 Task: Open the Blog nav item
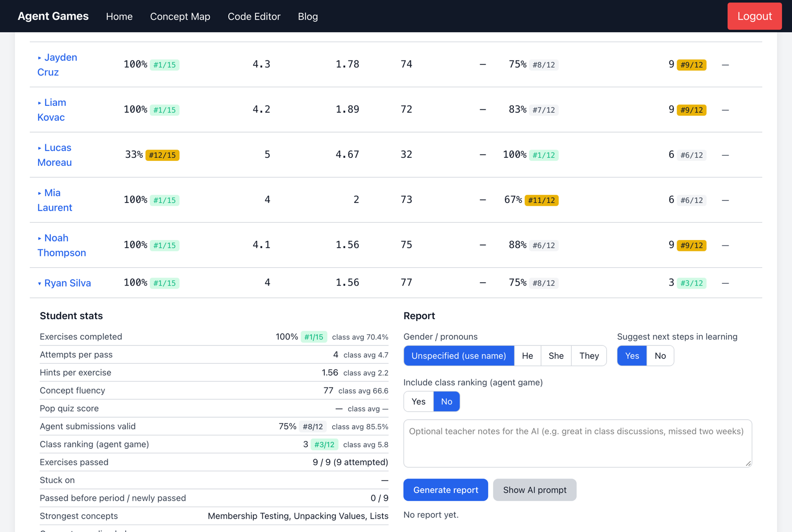[308, 16]
